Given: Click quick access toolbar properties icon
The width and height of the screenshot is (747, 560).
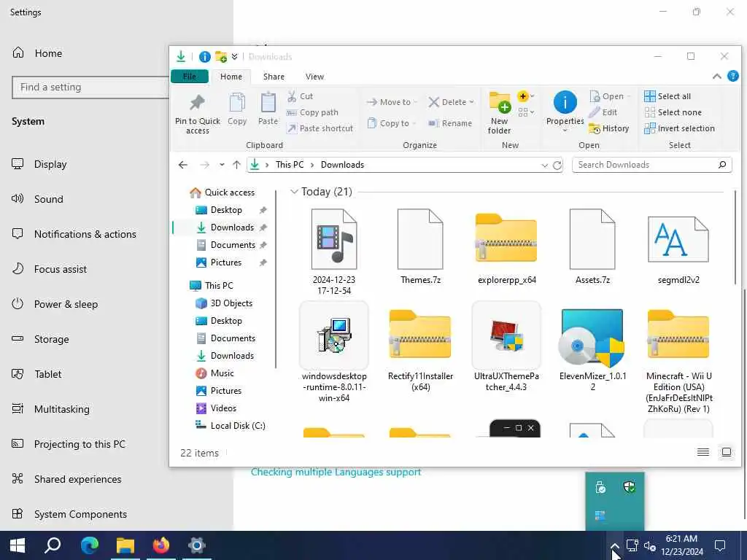Looking at the screenshot, I should 205,57.
